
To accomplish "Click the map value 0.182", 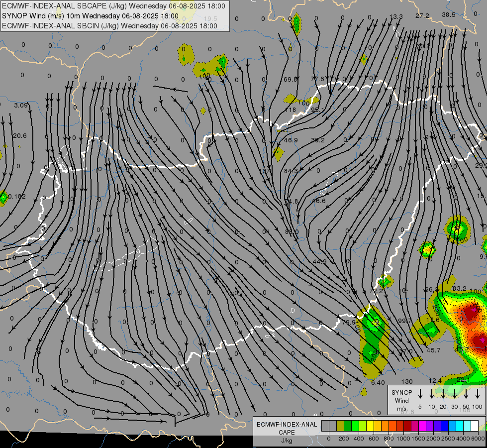I will 17,197.
